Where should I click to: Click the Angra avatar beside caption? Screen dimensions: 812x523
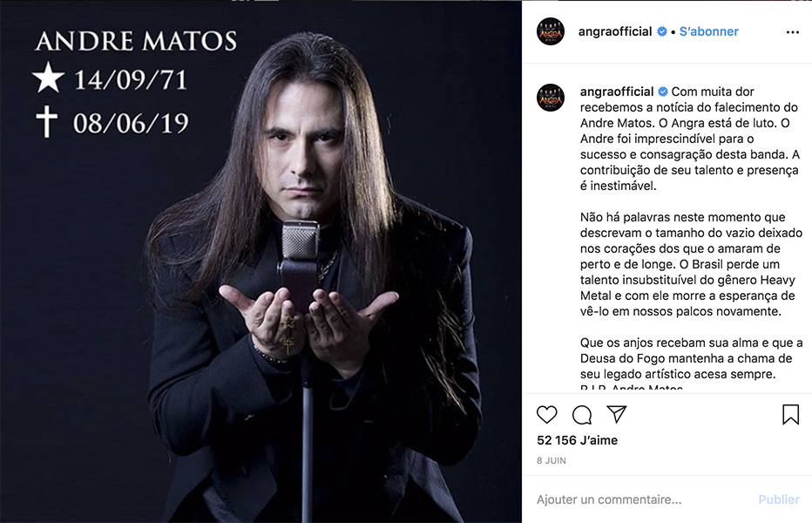click(550, 98)
